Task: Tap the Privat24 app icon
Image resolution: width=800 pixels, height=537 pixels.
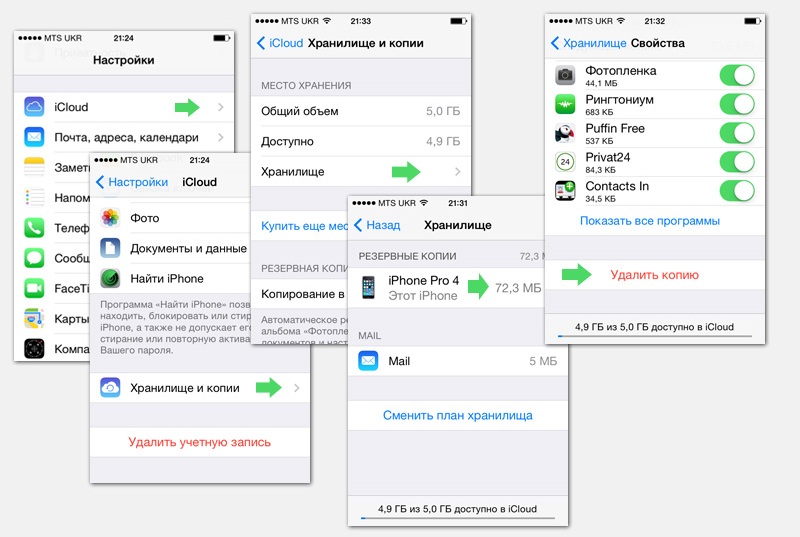Action: [x=565, y=162]
